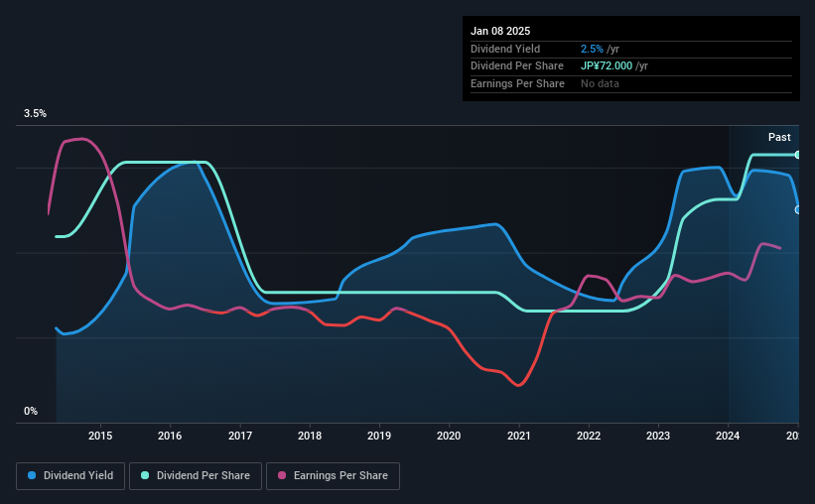Click the Dividend Per Share label in the tooltip
The width and height of the screenshot is (815, 504).
pos(517,66)
